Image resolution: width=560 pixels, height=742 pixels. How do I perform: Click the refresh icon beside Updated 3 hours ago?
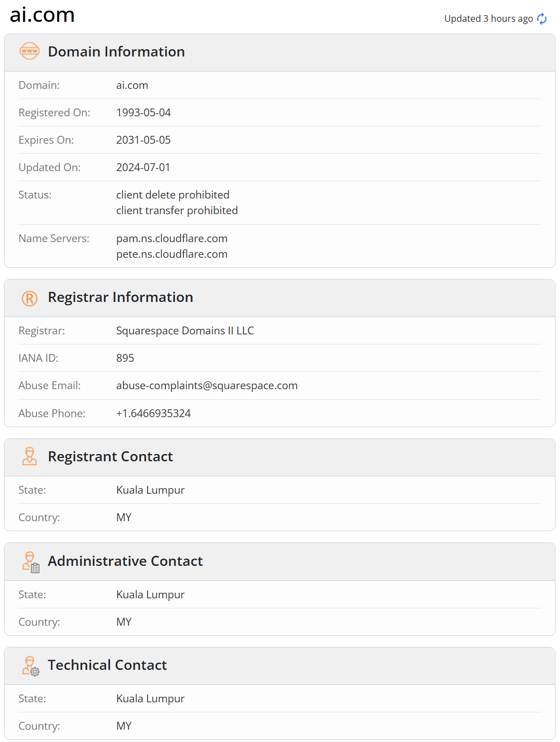click(x=542, y=19)
